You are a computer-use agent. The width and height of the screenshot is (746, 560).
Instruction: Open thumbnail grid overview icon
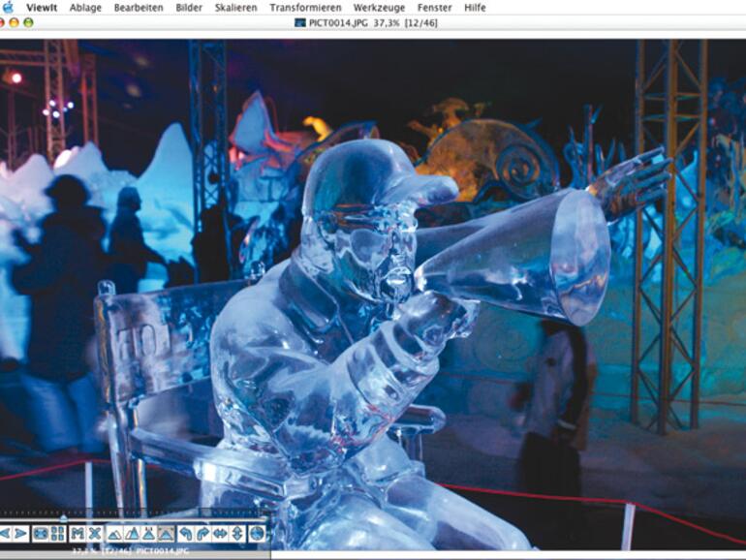pos(57,533)
